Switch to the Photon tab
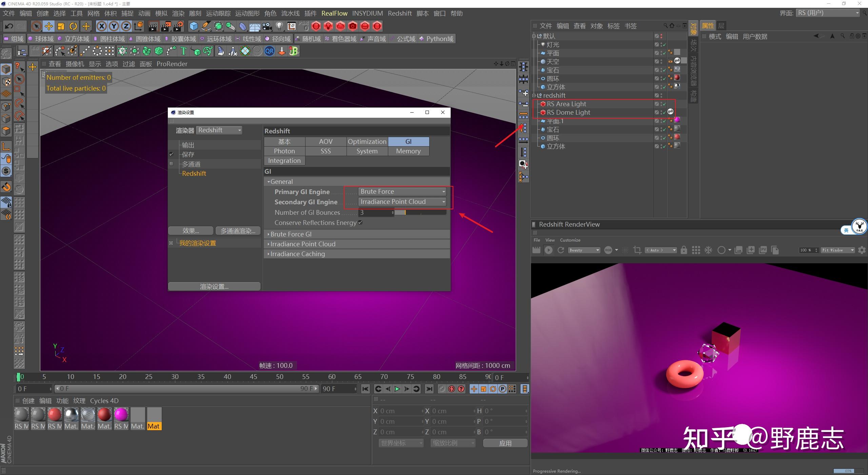Screen dimensions: 868x475 pos(284,151)
